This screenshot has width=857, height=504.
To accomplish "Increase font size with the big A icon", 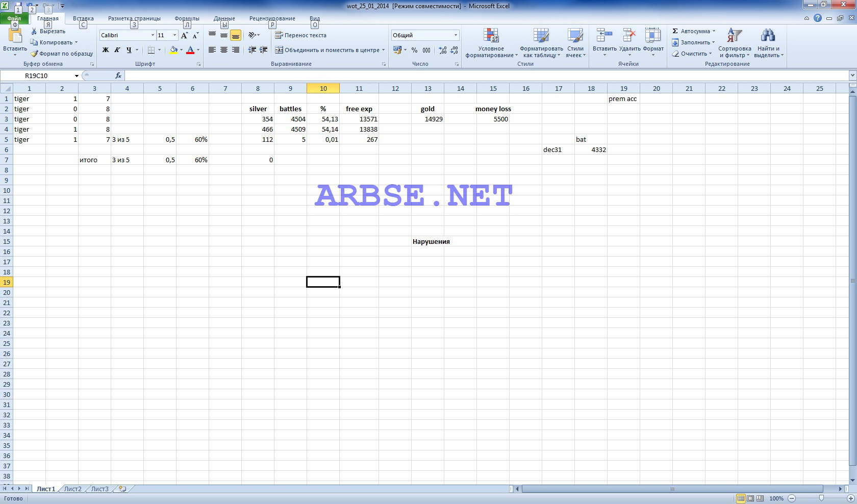I will coord(185,35).
